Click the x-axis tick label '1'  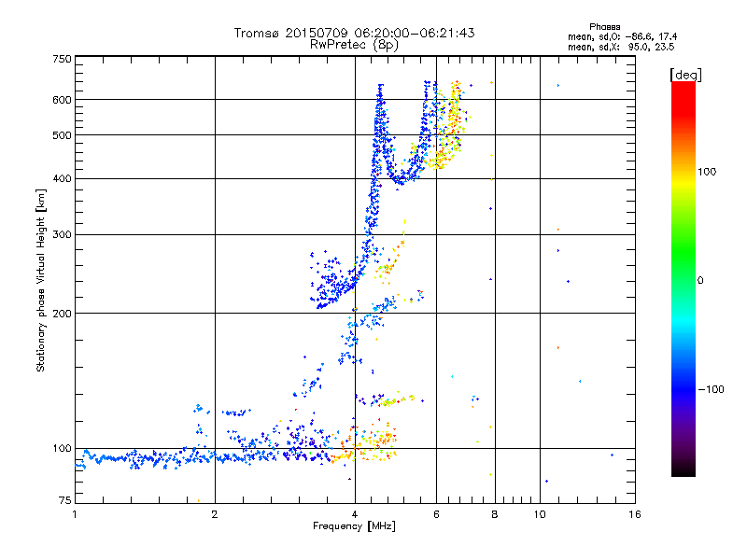click(x=75, y=514)
